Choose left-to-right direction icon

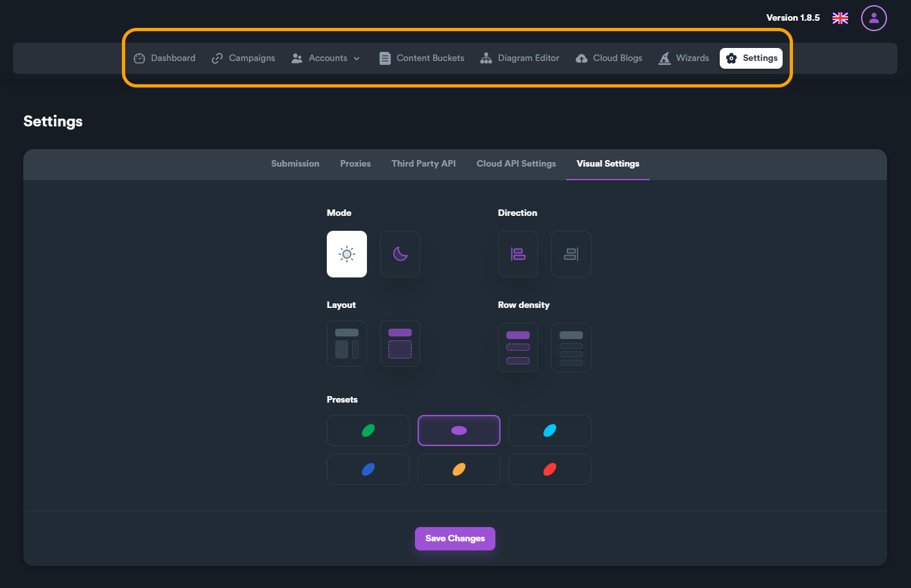click(x=518, y=254)
